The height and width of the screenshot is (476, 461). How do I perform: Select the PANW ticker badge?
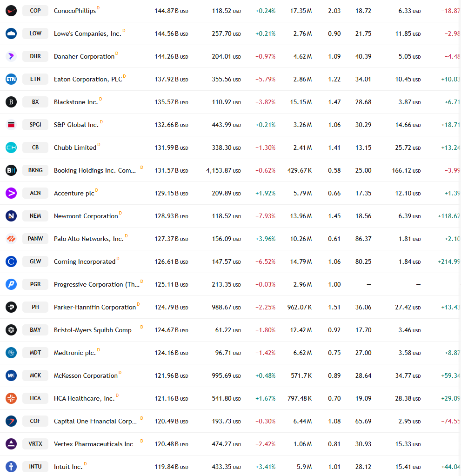(x=35, y=239)
